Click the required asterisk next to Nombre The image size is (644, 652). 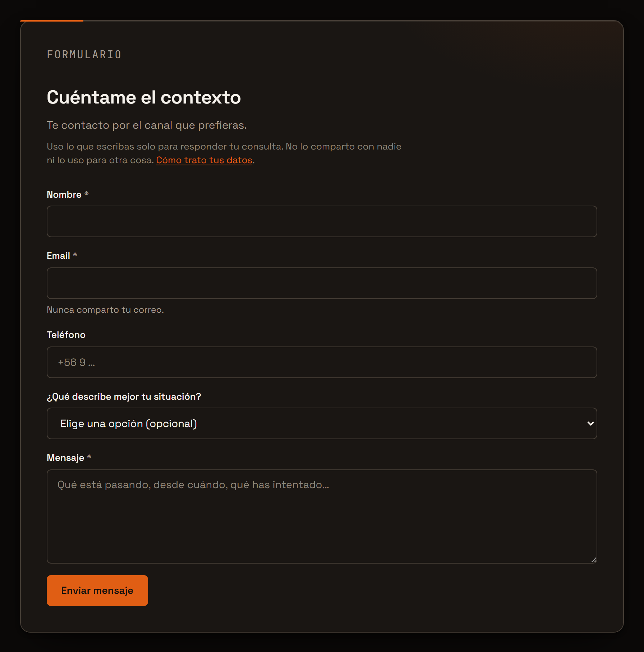pyautogui.click(x=87, y=194)
